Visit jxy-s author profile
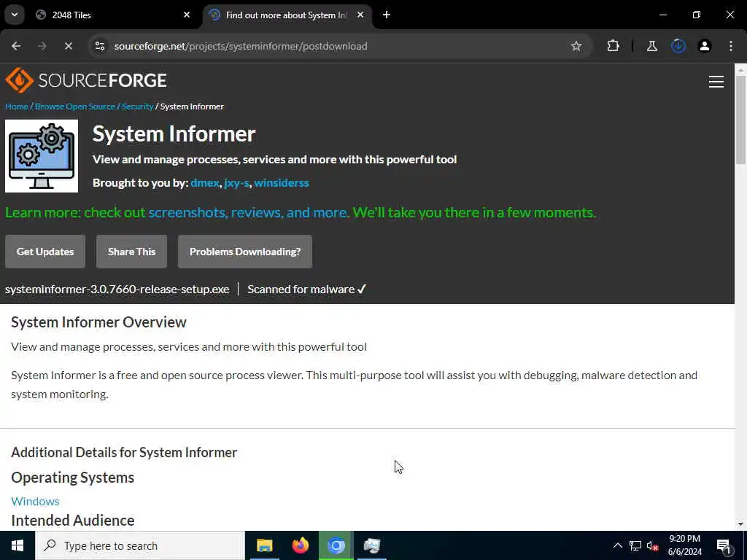 (x=237, y=183)
